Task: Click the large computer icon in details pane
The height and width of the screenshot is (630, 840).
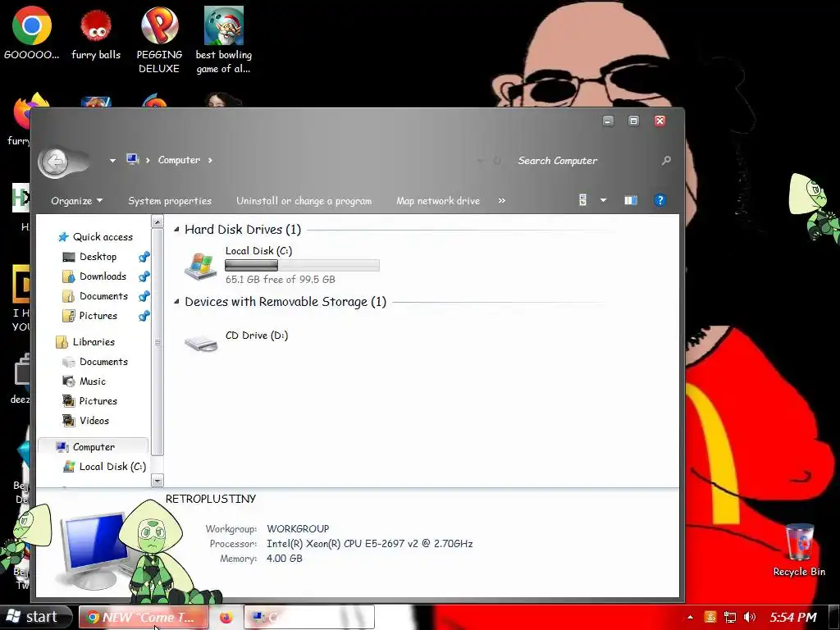Action: [92, 550]
